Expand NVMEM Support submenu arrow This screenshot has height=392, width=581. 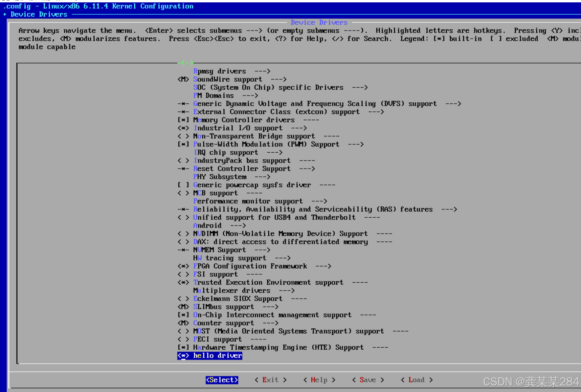pyautogui.click(x=262, y=250)
